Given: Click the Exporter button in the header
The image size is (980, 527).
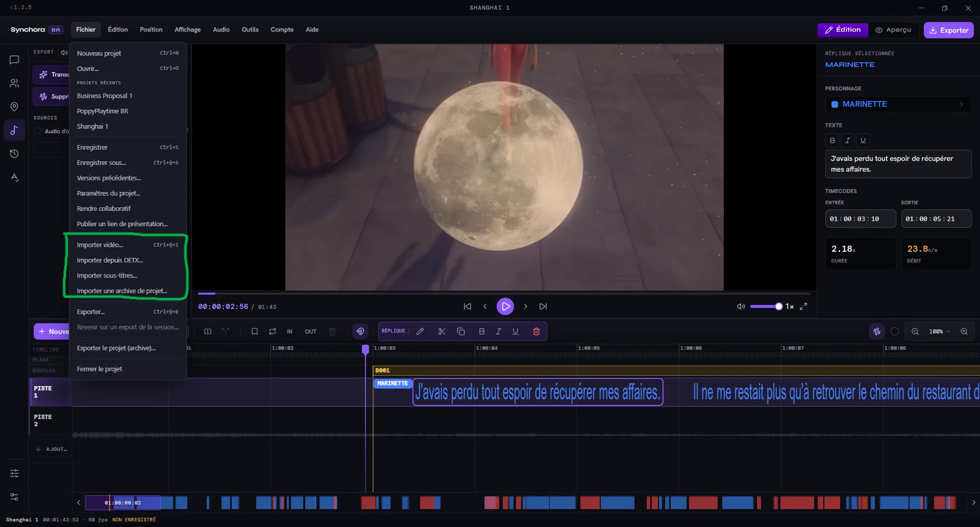Looking at the screenshot, I should (x=949, y=30).
